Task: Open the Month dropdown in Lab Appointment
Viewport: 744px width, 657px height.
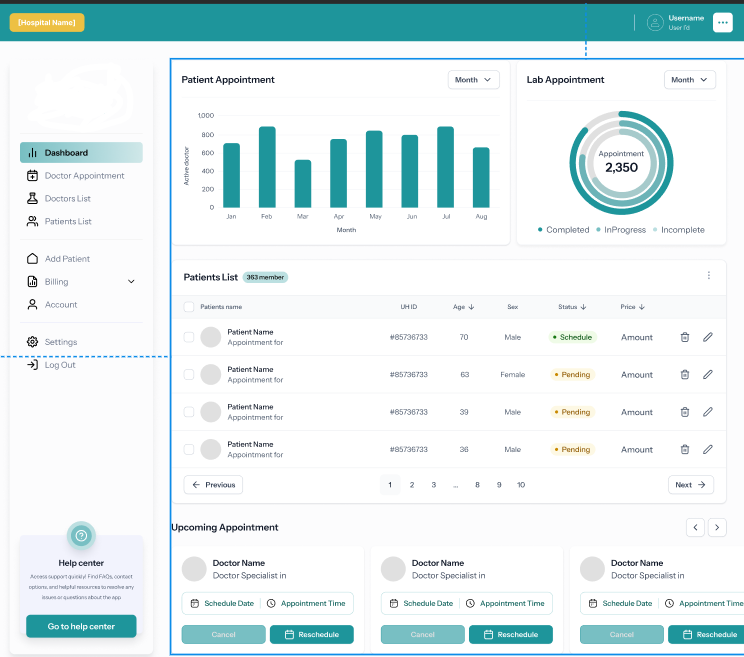Action: pyautogui.click(x=690, y=80)
